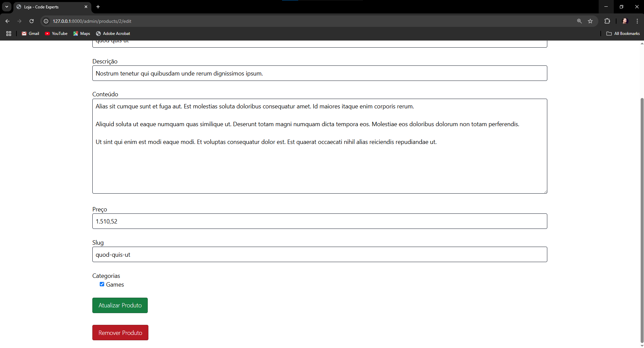This screenshot has height=348, width=644.
Task: Reload the current page
Action: tap(32, 21)
